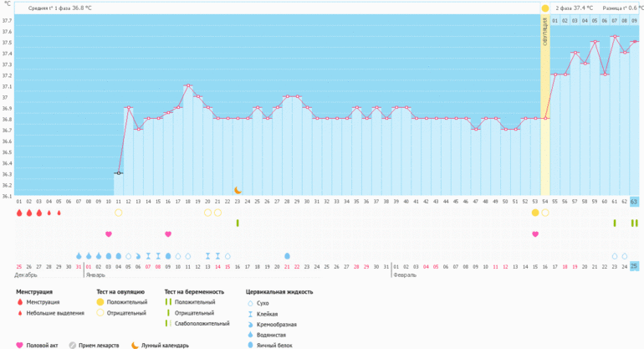Click the moon icon on the temperature chart
The image size is (644, 349).
(x=238, y=191)
